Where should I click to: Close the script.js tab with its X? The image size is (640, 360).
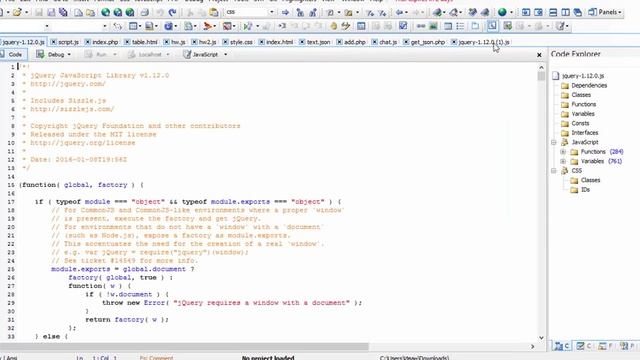tap(53, 42)
